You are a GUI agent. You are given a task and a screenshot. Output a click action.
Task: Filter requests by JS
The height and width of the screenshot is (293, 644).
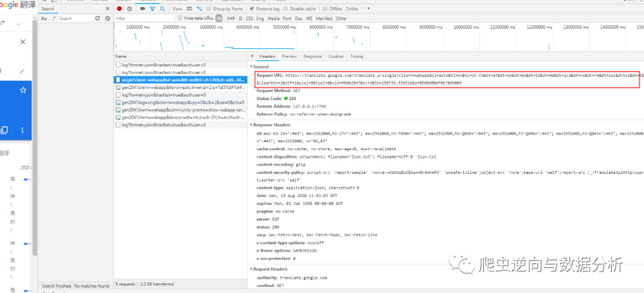coord(240,18)
